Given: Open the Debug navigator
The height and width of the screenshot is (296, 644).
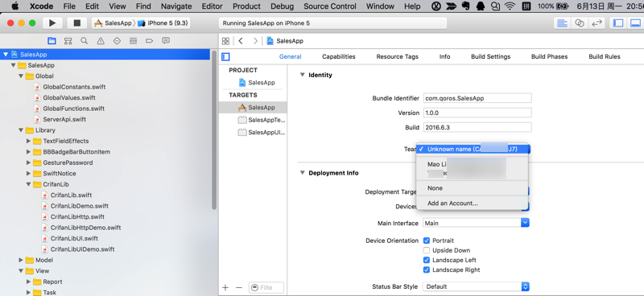Looking at the screenshot, I should [133, 41].
